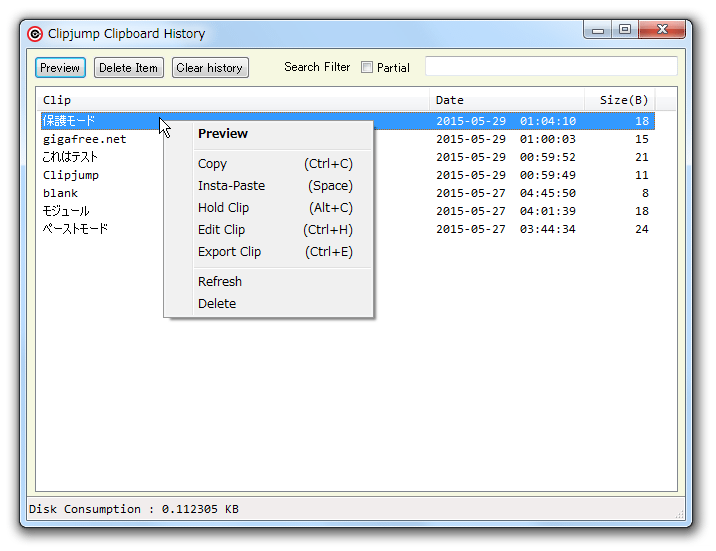The image size is (716, 551).
Task: Minimize the Clipjump Clipboard History window
Action: 598,30
